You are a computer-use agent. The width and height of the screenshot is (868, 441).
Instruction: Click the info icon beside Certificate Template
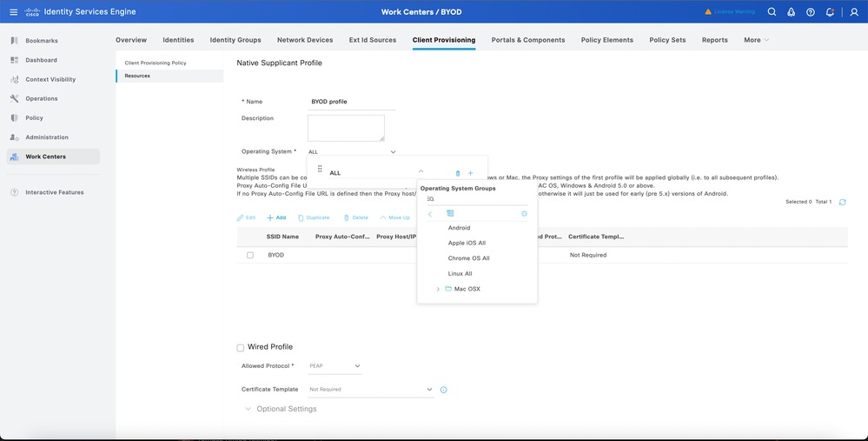click(x=443, y=390)
